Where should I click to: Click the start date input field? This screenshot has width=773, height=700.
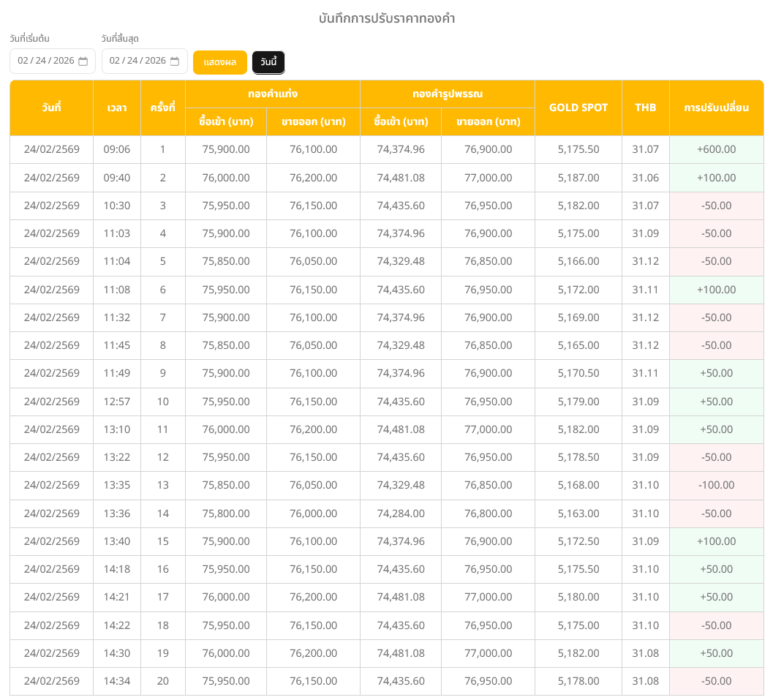pos(45,61)
